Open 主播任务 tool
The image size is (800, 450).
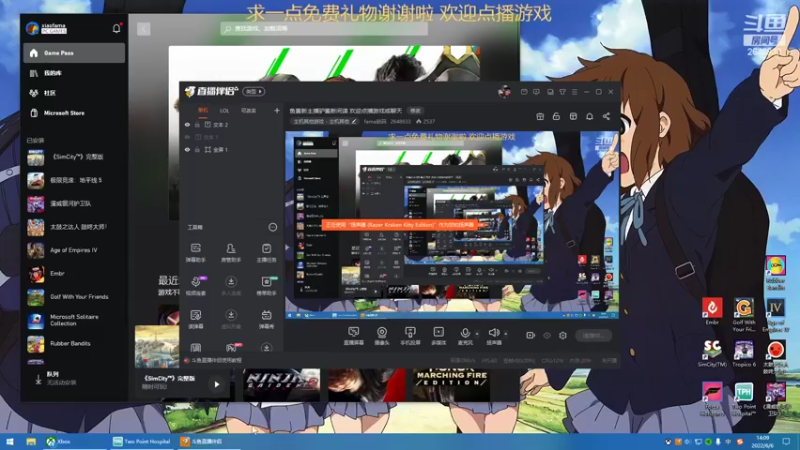(x=266, y=253)
